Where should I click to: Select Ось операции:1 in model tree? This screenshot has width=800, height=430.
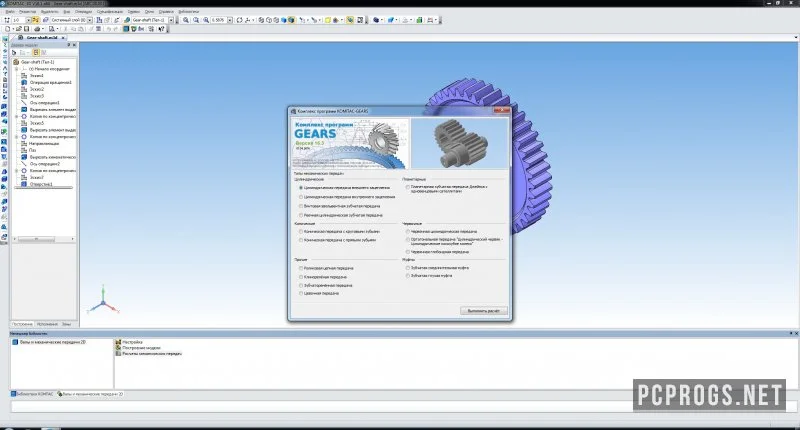coord(44,103)
